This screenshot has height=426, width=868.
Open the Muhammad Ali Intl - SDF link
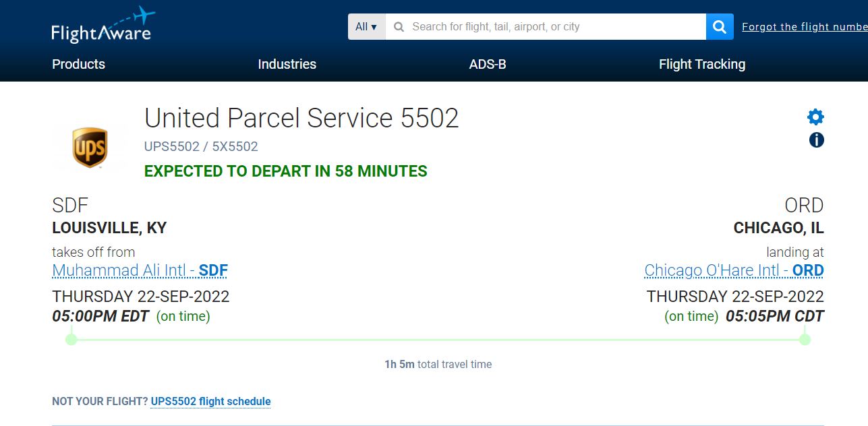pyautogui.click(x=140, y=271)
